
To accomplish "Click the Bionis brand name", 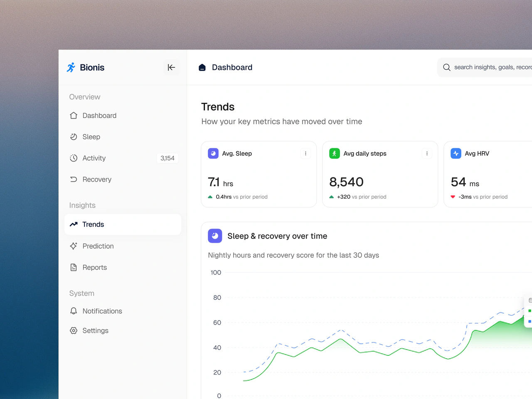I will 92,67.
